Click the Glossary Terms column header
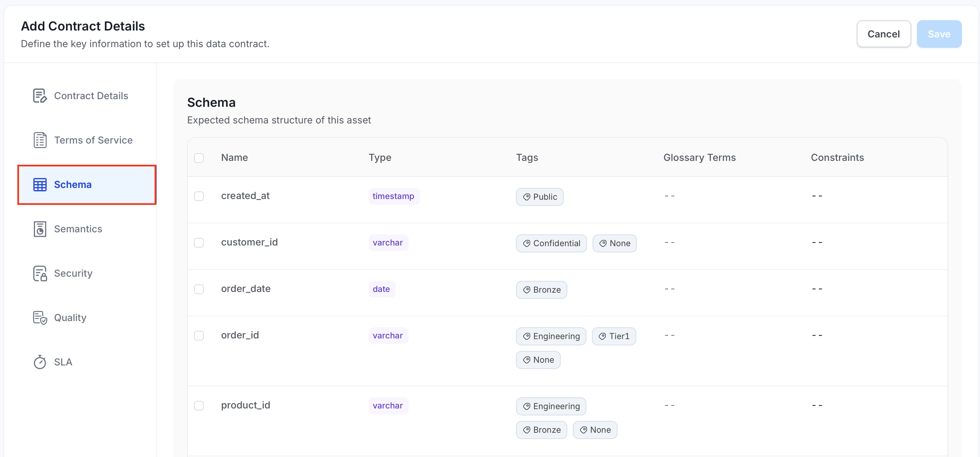 699,157
